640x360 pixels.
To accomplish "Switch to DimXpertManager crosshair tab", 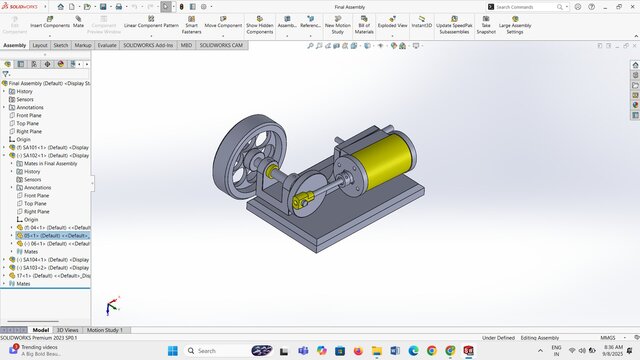I will coord(47,64).
